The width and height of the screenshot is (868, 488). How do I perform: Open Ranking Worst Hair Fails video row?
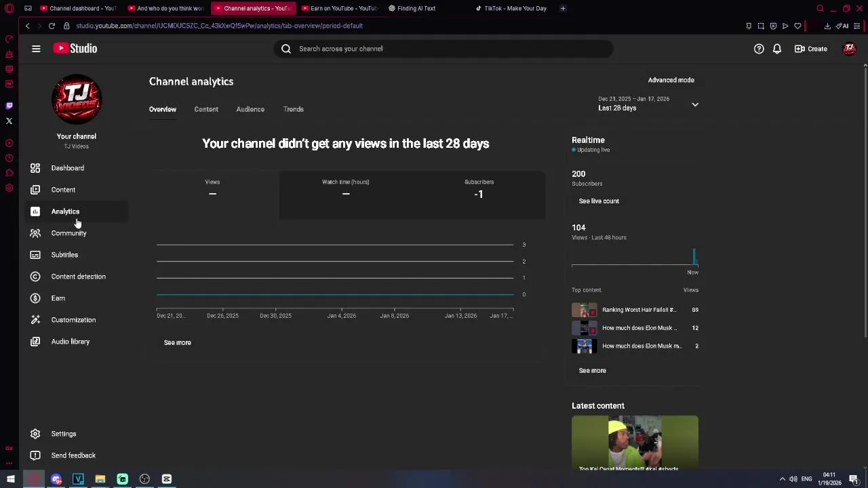point(635,310)
